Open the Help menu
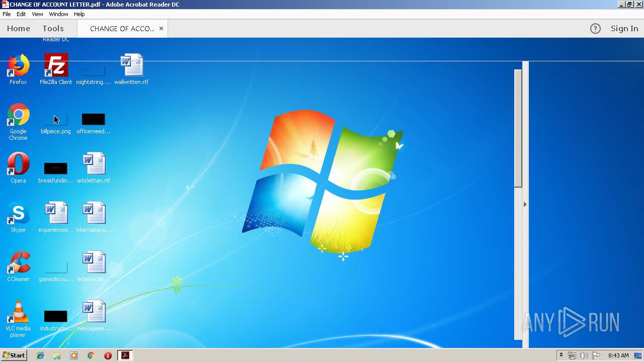This screenshot has width=644, height=362. pyautogui.click(x=79, y=14)
